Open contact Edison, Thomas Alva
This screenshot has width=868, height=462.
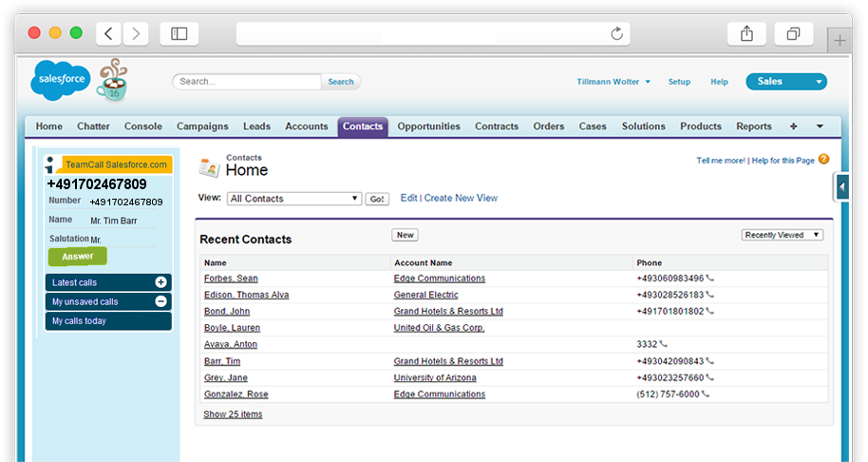[x=246, y=295]
